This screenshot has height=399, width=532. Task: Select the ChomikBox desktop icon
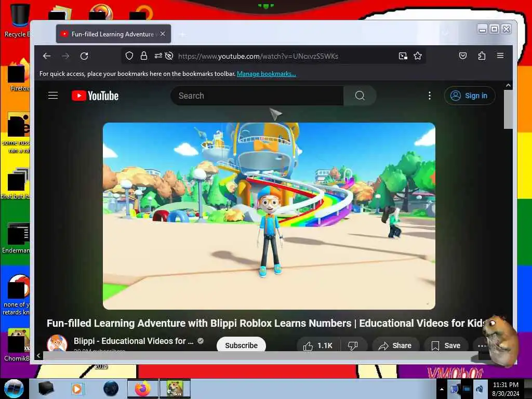point(18,345)
